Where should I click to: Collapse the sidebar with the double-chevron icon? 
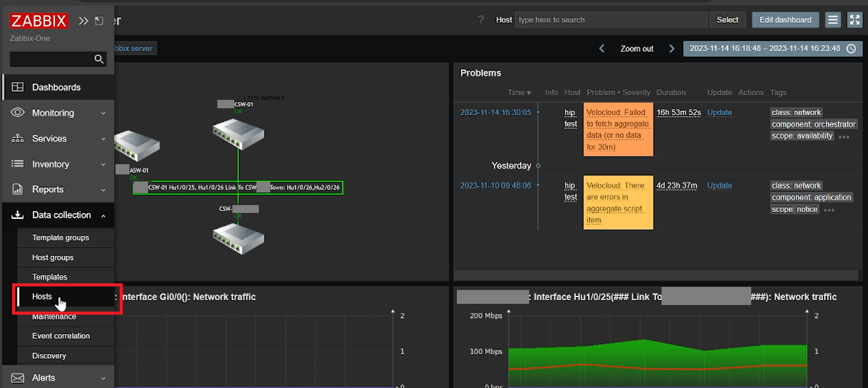83,20
